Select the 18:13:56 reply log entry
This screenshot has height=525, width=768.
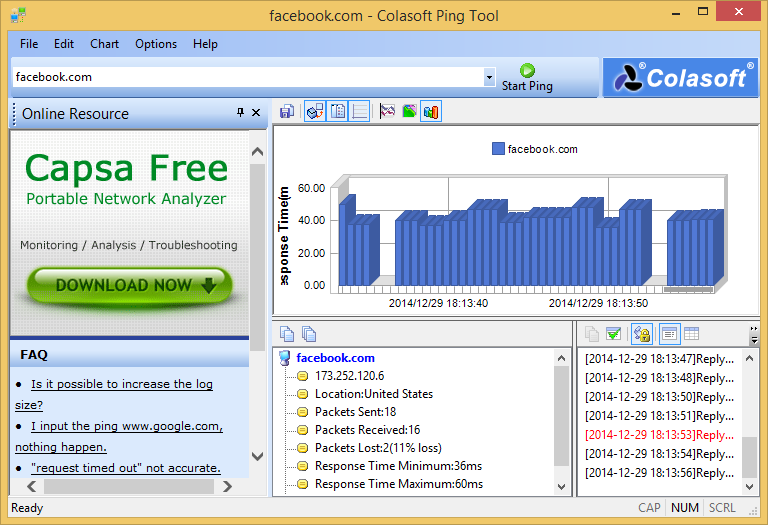click(x=659, y=473)
